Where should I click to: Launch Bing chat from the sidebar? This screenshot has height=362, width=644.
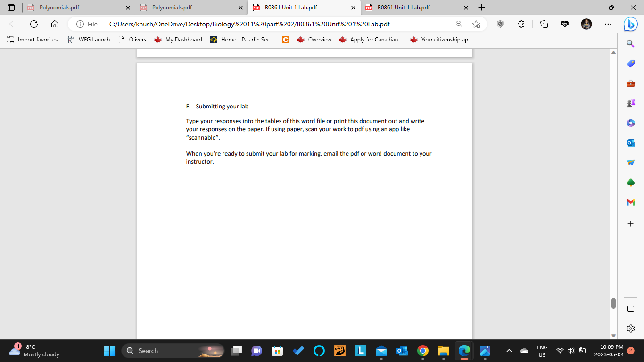tap(630, 24)
